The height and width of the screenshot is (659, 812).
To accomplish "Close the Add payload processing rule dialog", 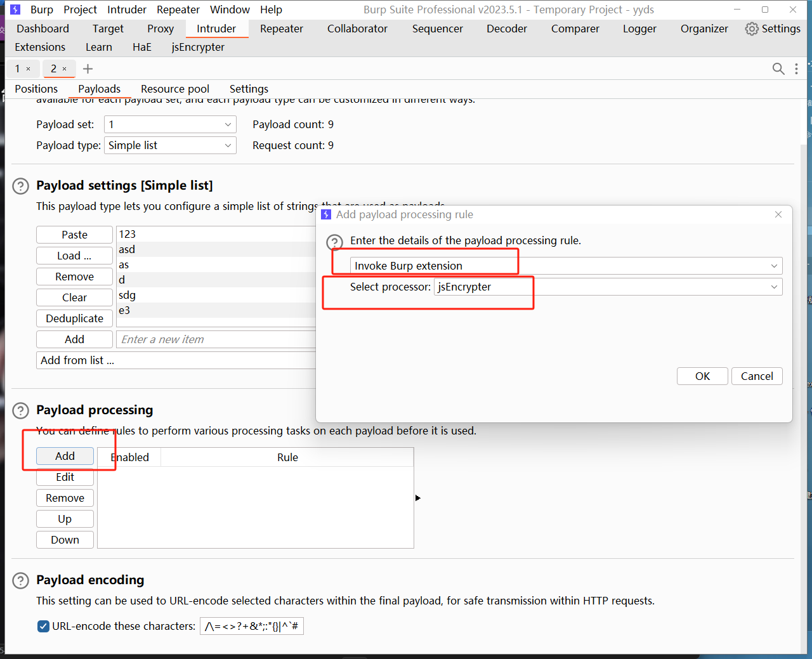I will point(778,214).
